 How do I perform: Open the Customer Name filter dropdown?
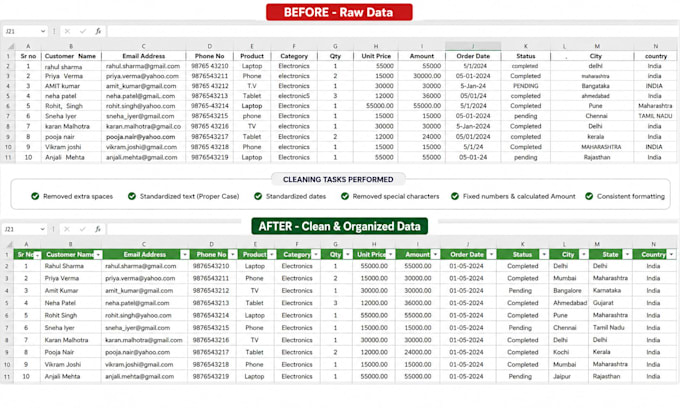click(x=98, y=255)
